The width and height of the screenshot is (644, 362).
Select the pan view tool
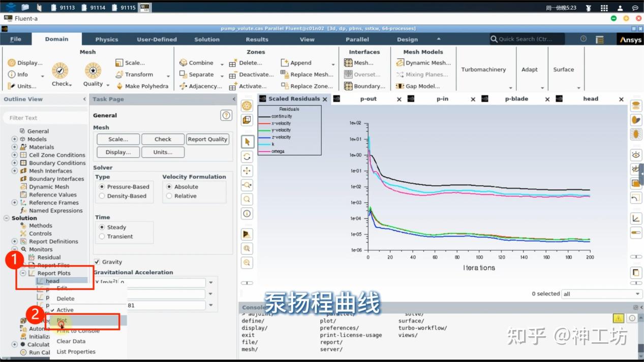tap(247, 171)
